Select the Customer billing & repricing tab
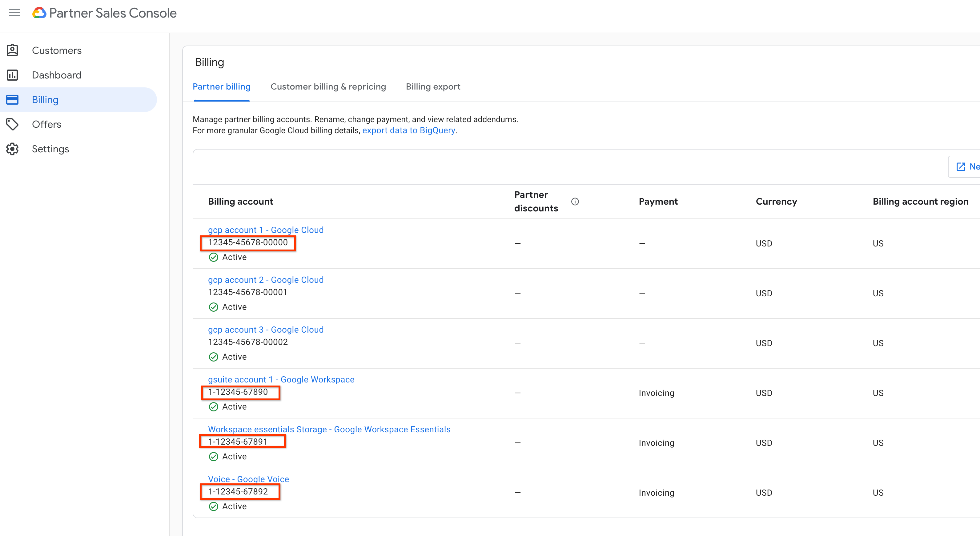Image resolution: width=980 pixels, height=536 pixels. coord(328,86)
